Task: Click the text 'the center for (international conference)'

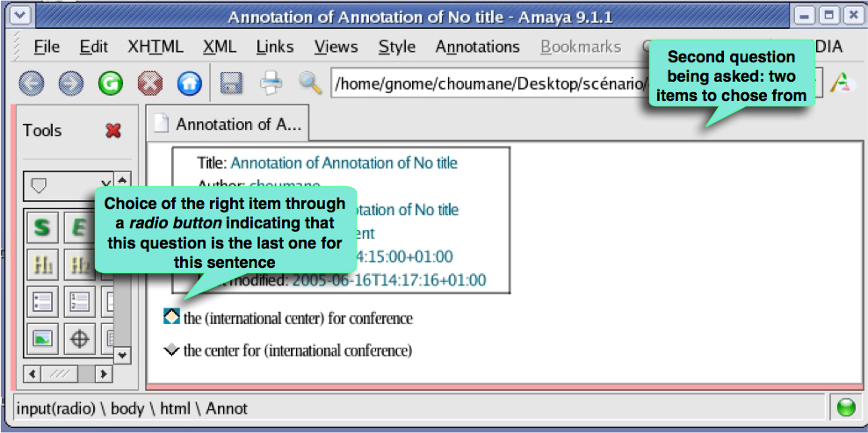Action: click(x=298, y=350)
